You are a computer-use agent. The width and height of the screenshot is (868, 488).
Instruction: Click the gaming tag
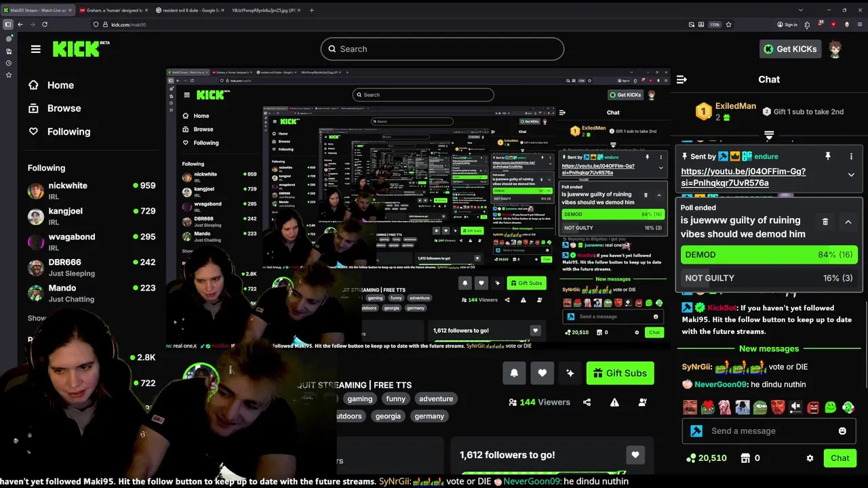coord(360,399)
